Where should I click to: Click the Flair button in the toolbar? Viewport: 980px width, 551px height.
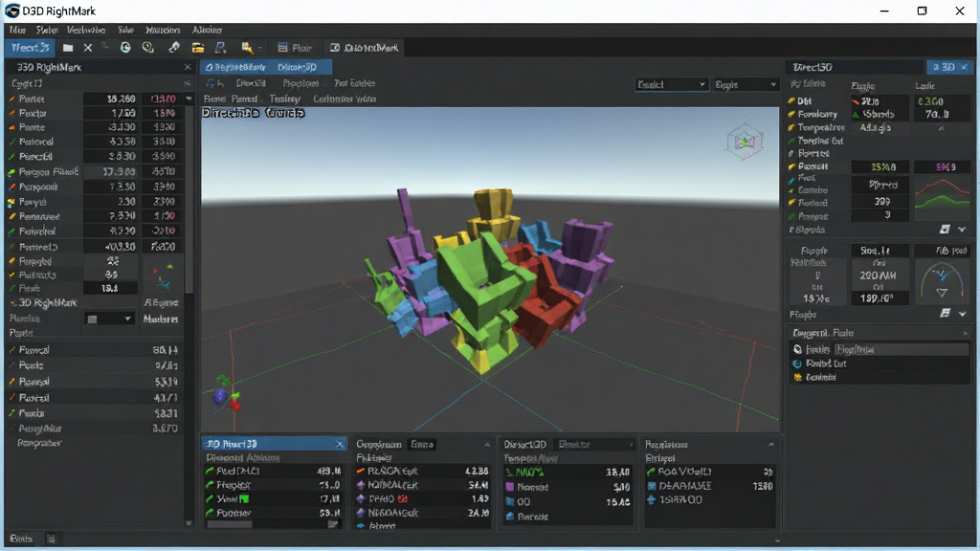click(x=295, y=48)
